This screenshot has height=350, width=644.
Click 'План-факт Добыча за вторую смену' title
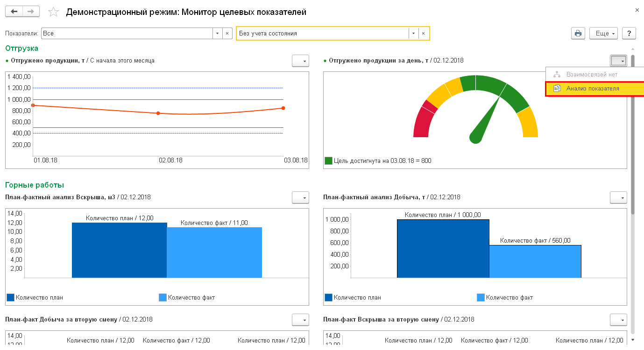coord(61,320)
